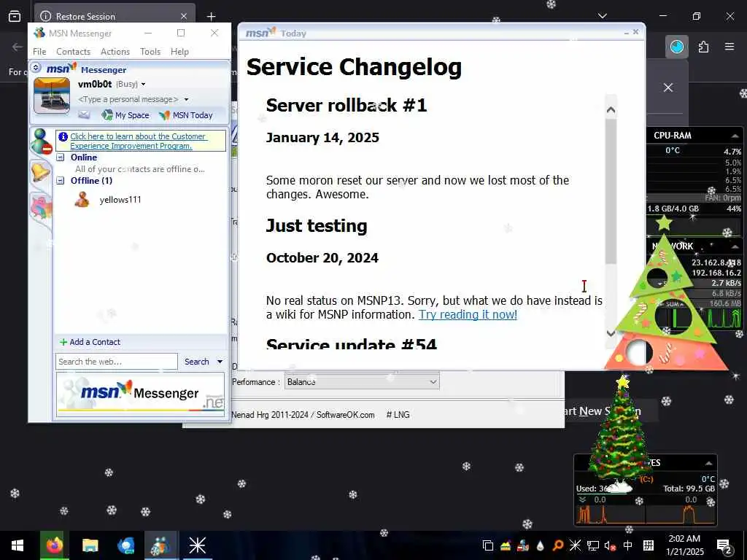
Task: Open the vm0b0t Busy status dropdown
Action: [143, 85]
